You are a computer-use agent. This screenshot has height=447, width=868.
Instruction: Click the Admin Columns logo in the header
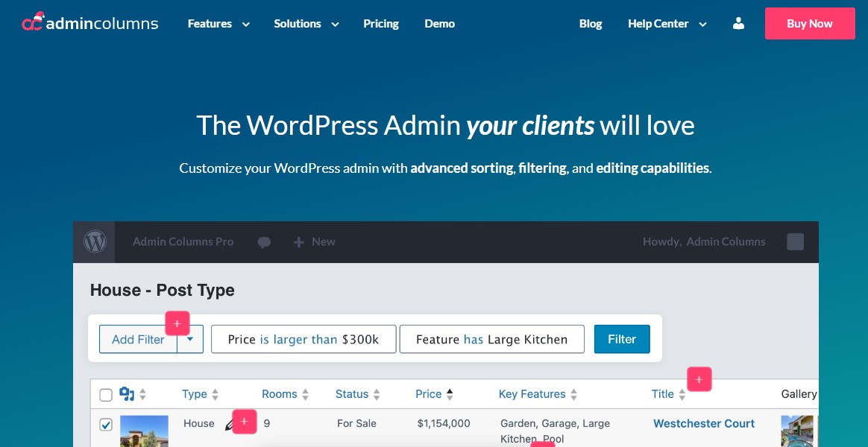pos(89,22)
